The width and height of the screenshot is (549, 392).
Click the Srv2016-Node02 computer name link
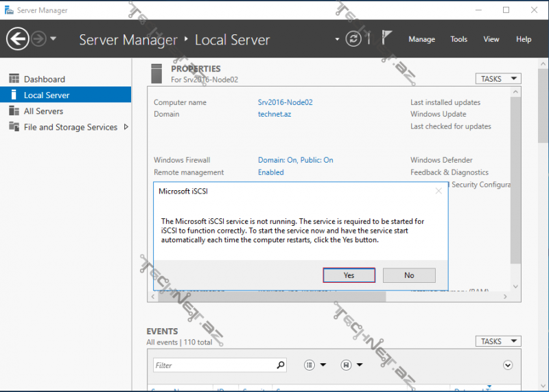(285, 102)
